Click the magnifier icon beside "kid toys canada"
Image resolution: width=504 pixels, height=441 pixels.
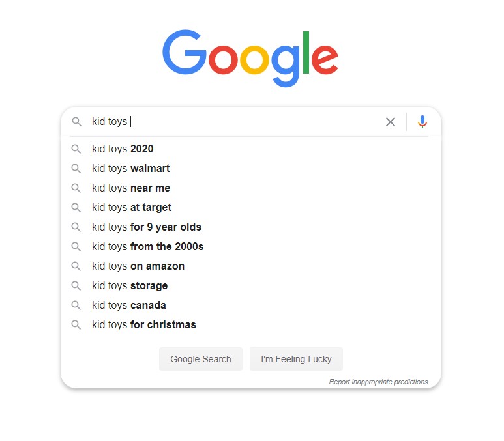coord(76,305)
